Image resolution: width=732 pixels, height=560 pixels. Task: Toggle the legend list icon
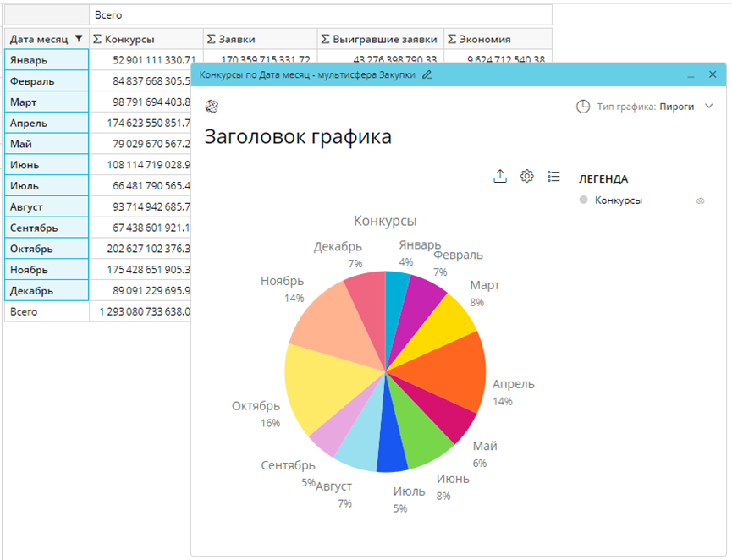click(x=554, y=176)
